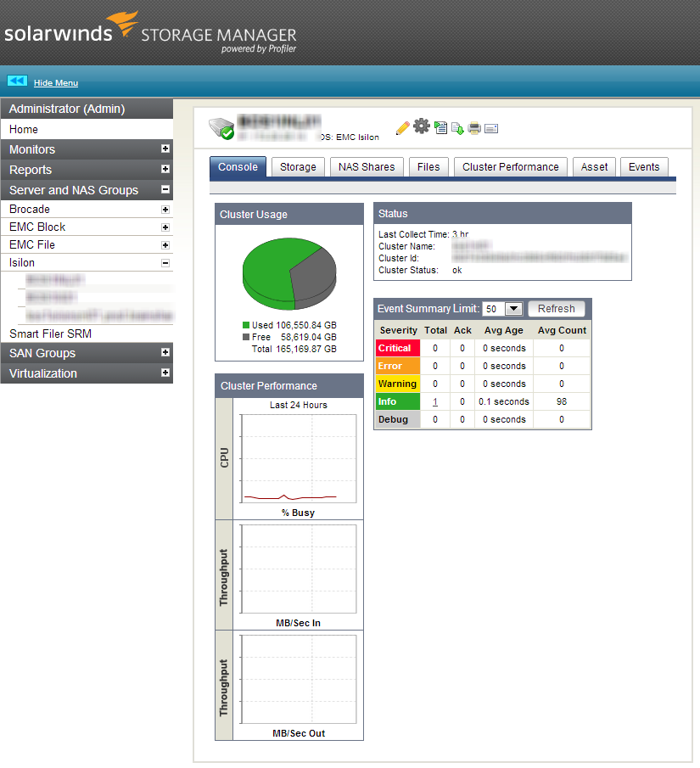Viewport: 700px width, 768px height.
Task: Click the solarwinds logo
Action: [x=70, y=28]
